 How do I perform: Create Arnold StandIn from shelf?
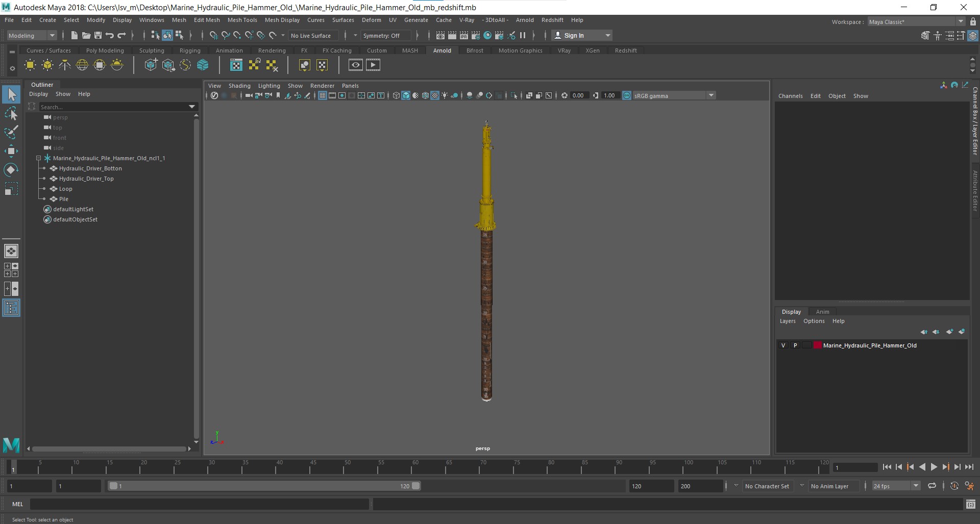tap(151, 65)
